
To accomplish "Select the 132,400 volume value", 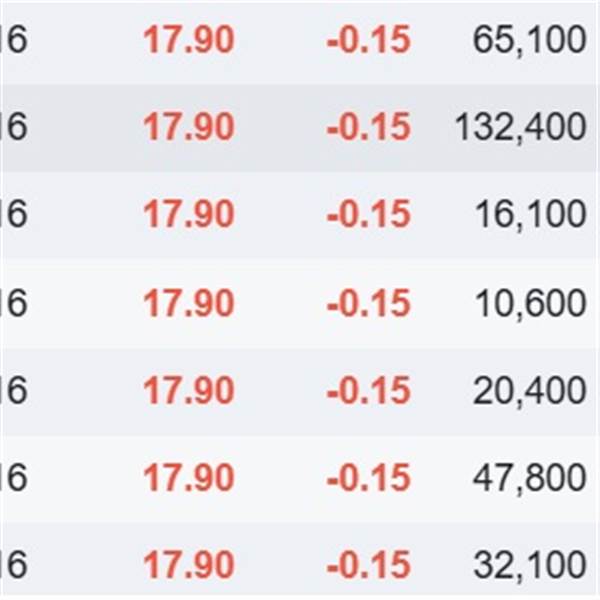I will click(x=520, y=127).
